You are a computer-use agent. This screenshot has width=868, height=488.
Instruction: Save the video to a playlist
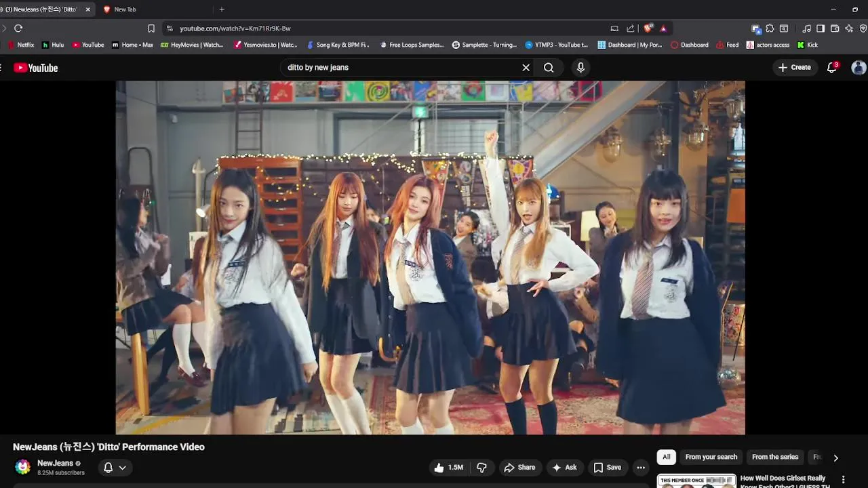pos(608,468)
